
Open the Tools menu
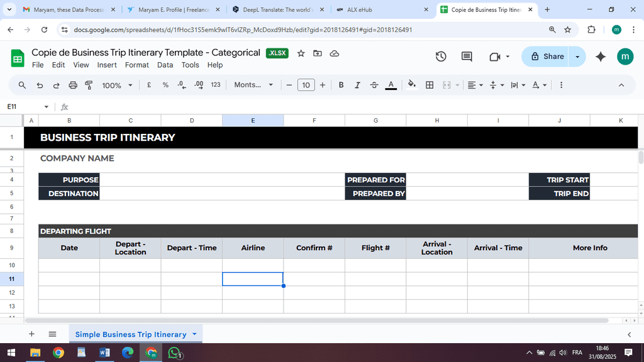190,65
